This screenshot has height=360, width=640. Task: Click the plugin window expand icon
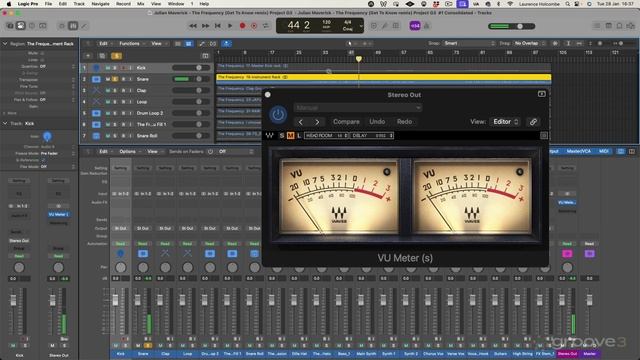pos(542,94)
